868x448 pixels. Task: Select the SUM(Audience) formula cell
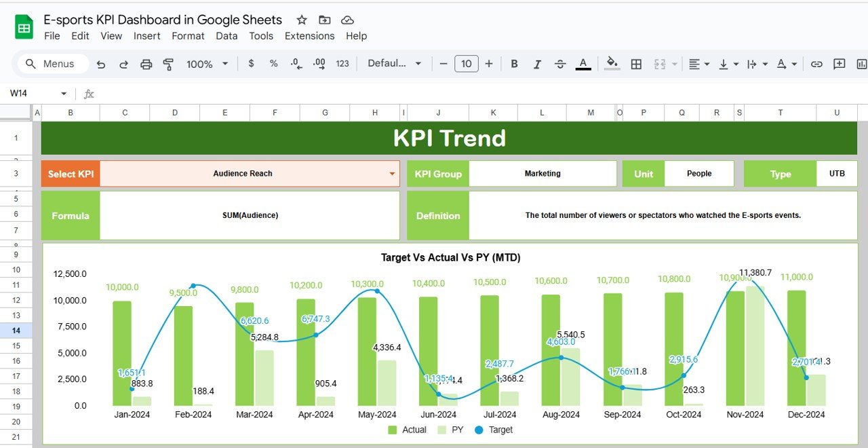coord(250,215)
